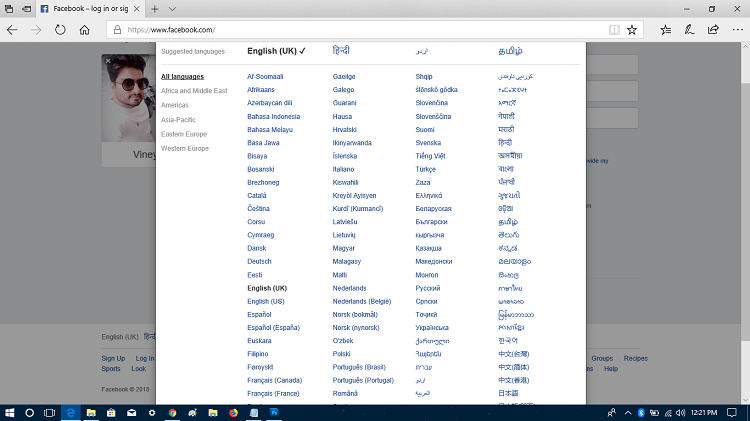Select Americas language category
The width and height of the screenshot is (750, 421).
click(175, 105)
